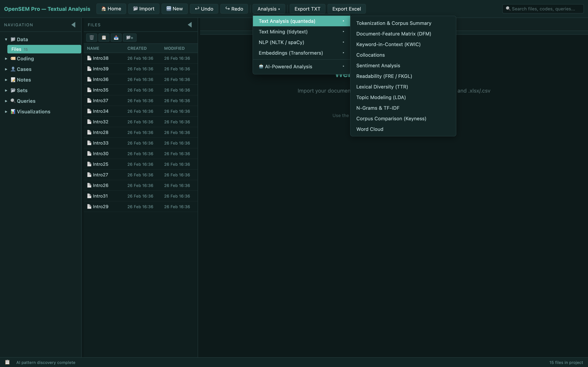Viewport: 588px width, 367px height.
Task: Expand the Coding section
Action: [x=6, y=59]
